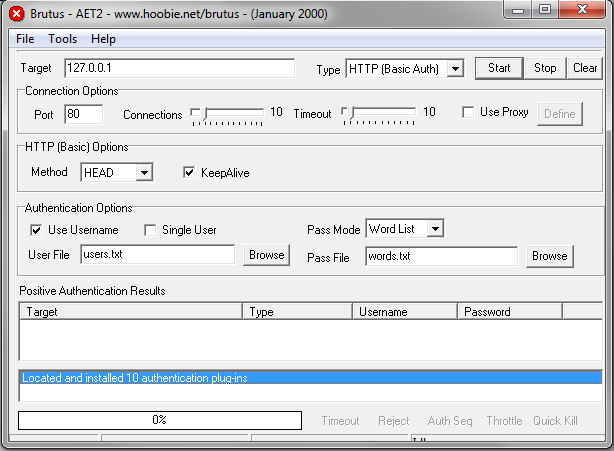614x451 pixels.
Task: Click the Username column header
Action: 405,312
